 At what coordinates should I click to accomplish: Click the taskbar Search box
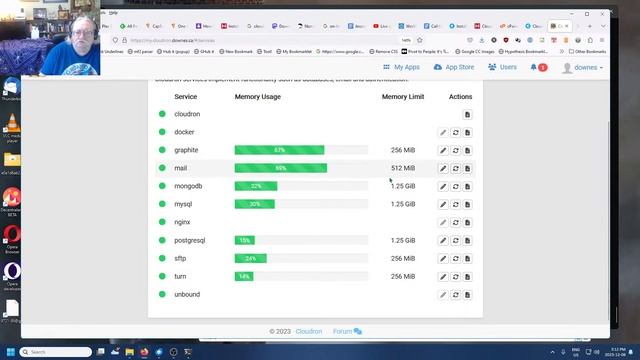(56, 352)
